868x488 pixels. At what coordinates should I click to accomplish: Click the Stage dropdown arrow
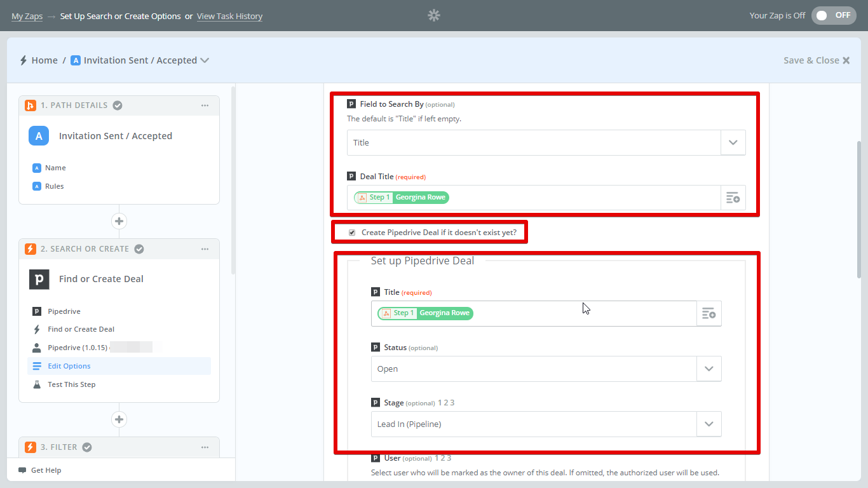[x=709, y=424]
